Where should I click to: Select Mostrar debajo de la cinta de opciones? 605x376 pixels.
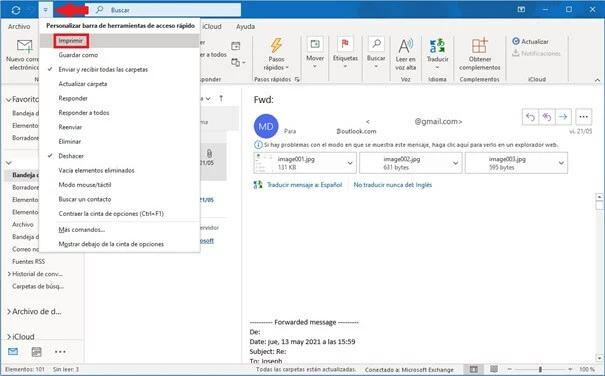click(x=120, y=244)
